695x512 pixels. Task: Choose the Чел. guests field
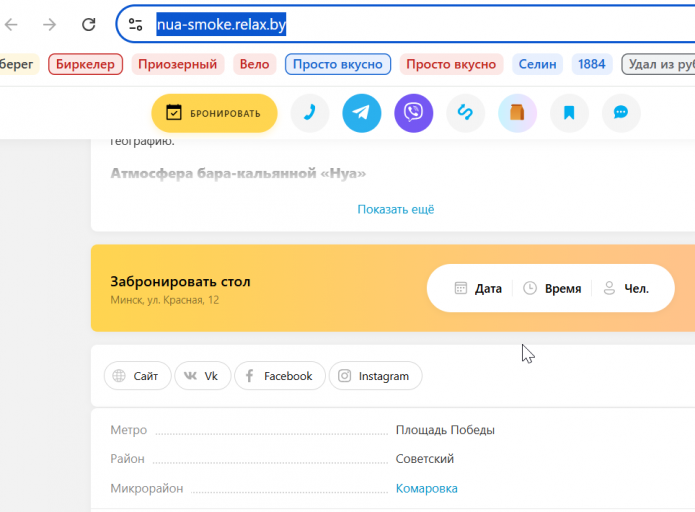(626, 289)
